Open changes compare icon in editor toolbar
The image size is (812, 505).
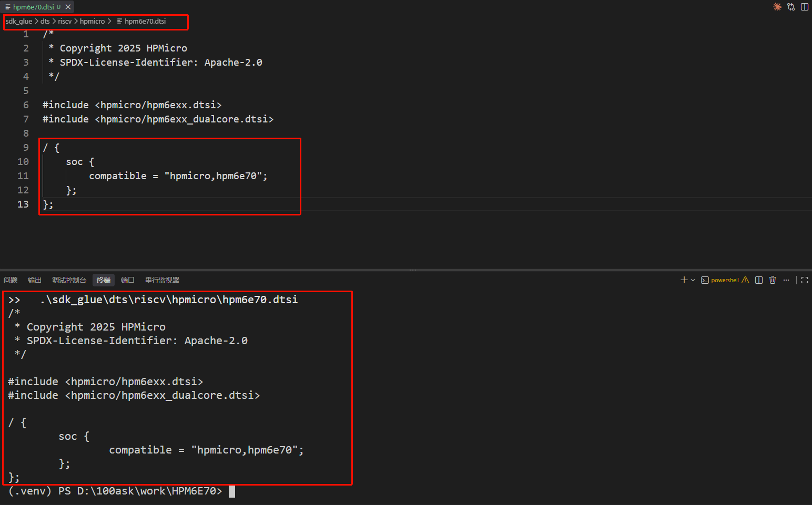pyautogui.click(x=791, y=7)
